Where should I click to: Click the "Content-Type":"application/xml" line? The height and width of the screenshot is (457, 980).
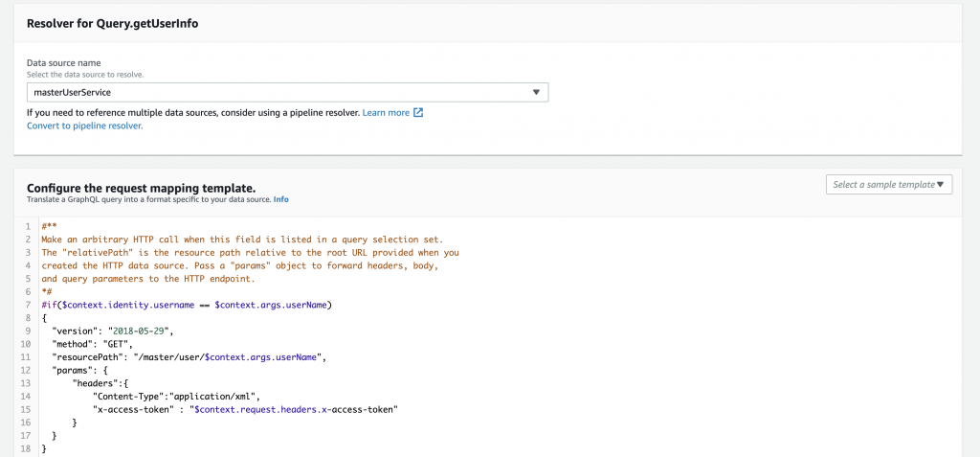click(x=176, y=397)
